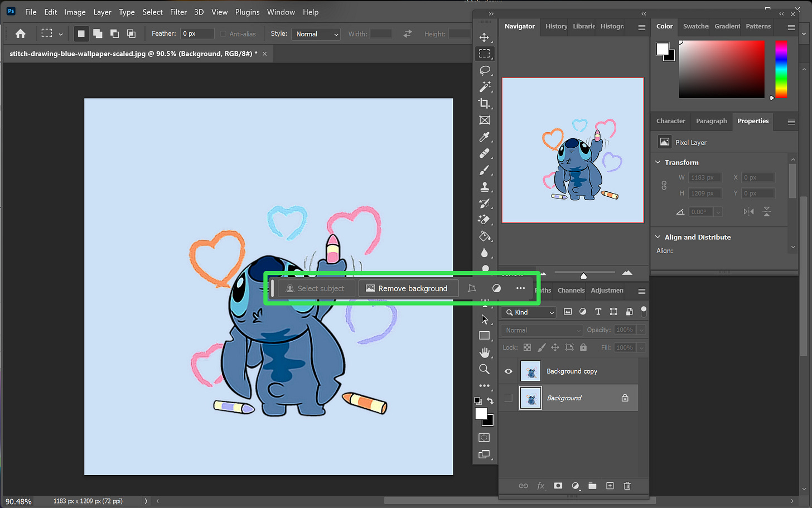Switch to the Channels tab
812x508 pixels.
(571, 291)
